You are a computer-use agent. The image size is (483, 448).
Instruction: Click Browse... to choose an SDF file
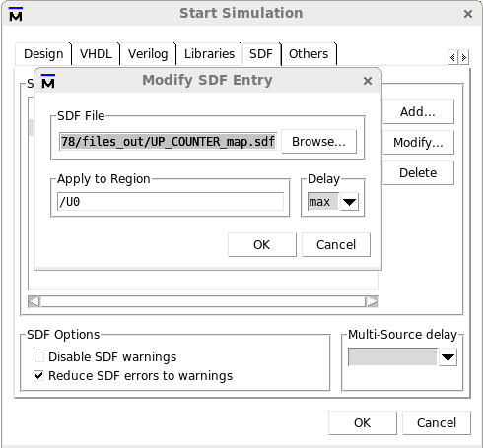[x=318, y=142]
